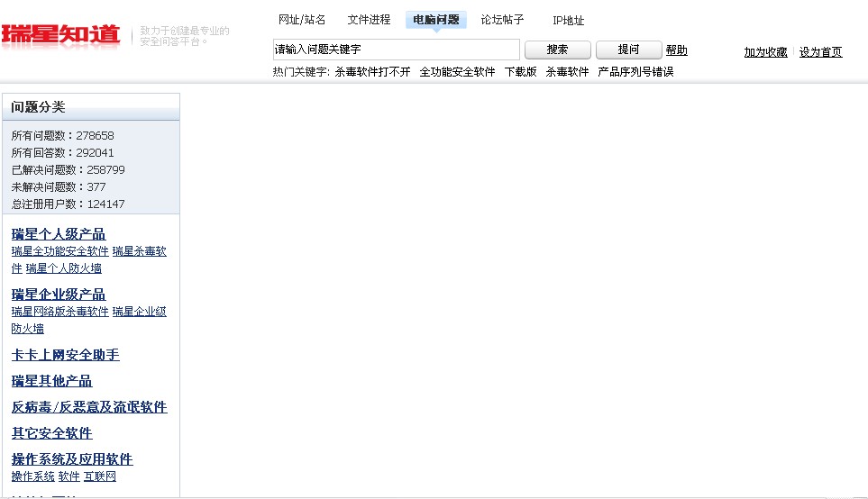The height and width of the screenshot is (499, 868).
Task: Click the 瑞星知道 logo
Action: (x=60, y=35)
